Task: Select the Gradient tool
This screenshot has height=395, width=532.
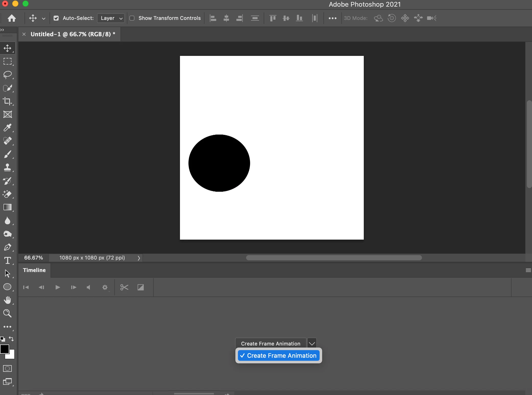Action: coord(7,207)
